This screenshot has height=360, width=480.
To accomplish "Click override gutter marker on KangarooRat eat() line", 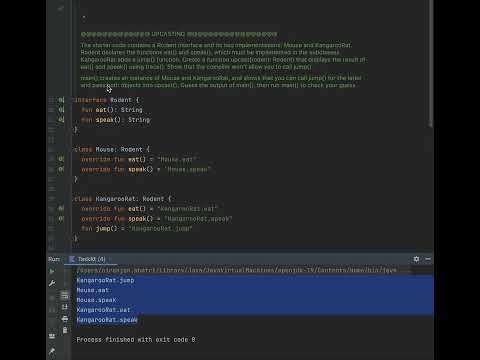I will pos(61,209).
